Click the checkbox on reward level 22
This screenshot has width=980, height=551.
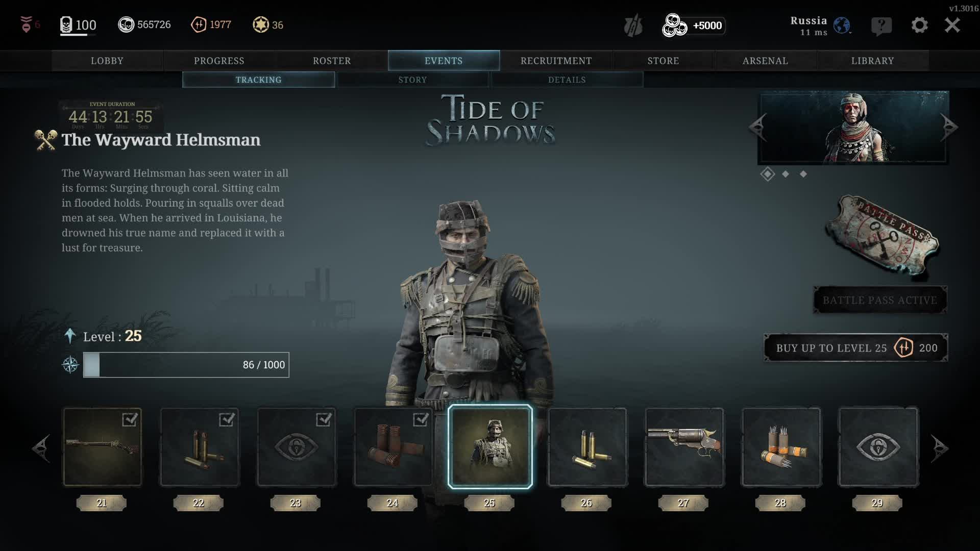click(x=227, y=419)
